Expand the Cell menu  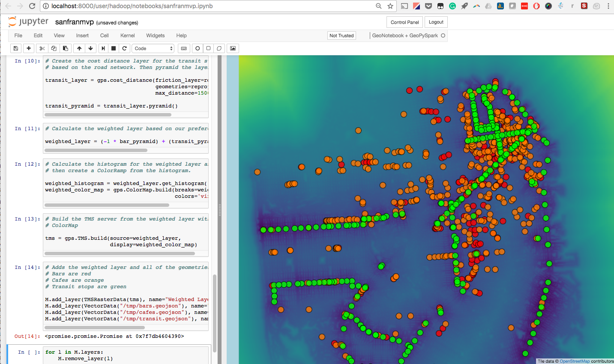click(104, 36)
